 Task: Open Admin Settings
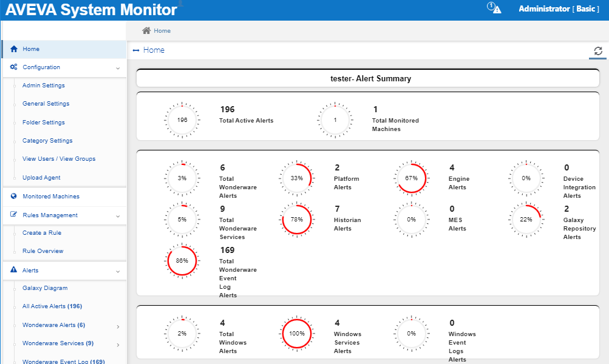[x=44, y=86]
